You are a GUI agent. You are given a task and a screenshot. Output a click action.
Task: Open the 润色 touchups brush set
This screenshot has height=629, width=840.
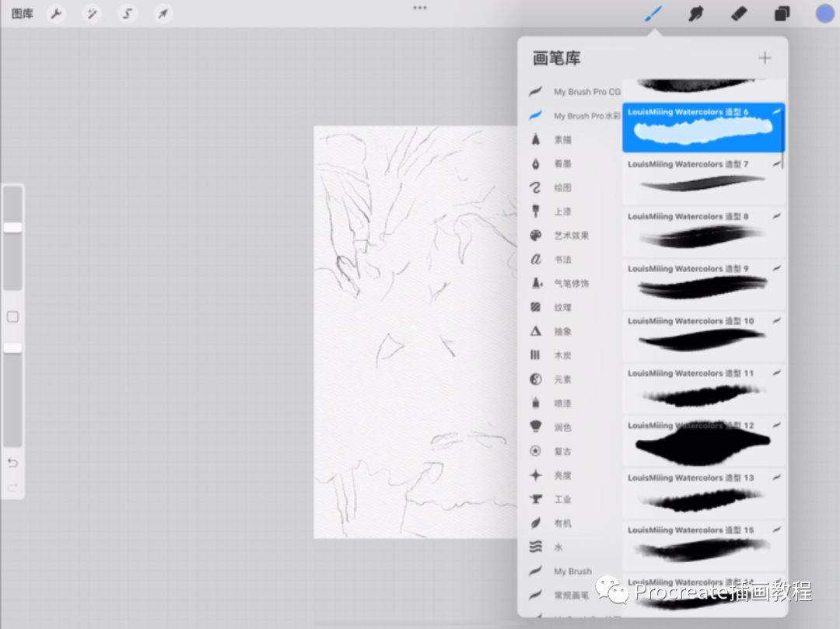point(550,427)
